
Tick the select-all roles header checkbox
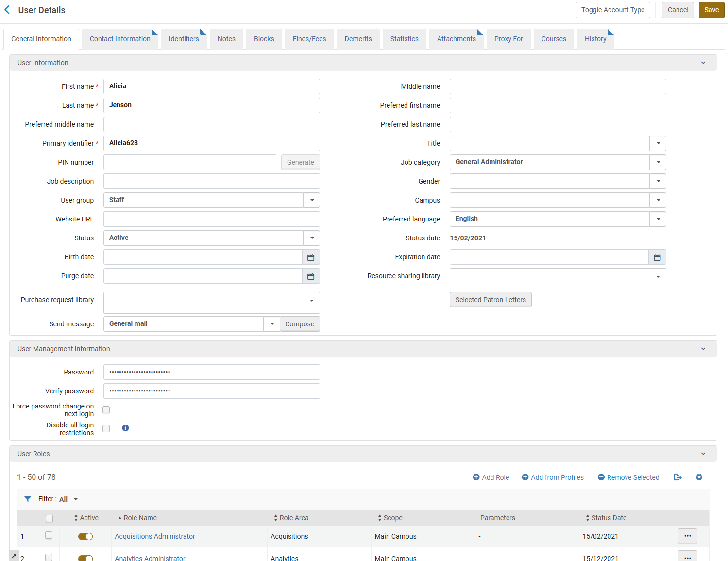click(x=49, y=518)
